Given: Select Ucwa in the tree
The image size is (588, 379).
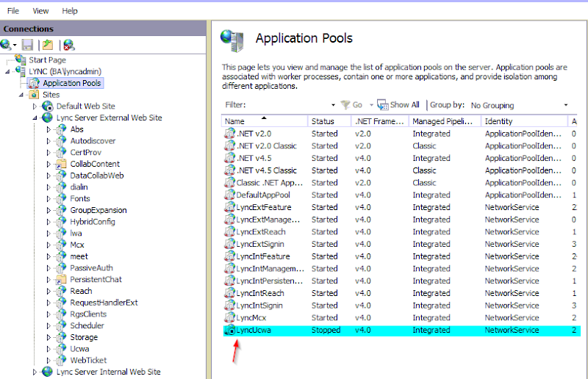Looking at the screenshot, I should (79, 349).
